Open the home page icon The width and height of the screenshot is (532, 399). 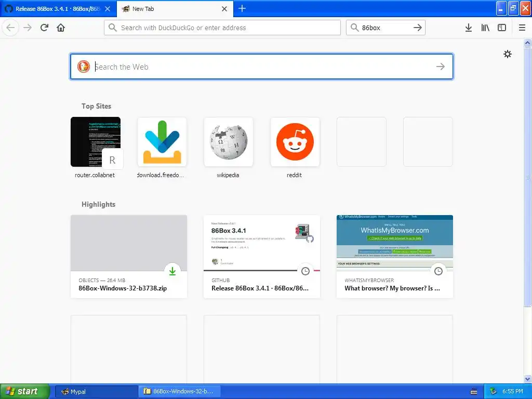(x=61, y=28)
